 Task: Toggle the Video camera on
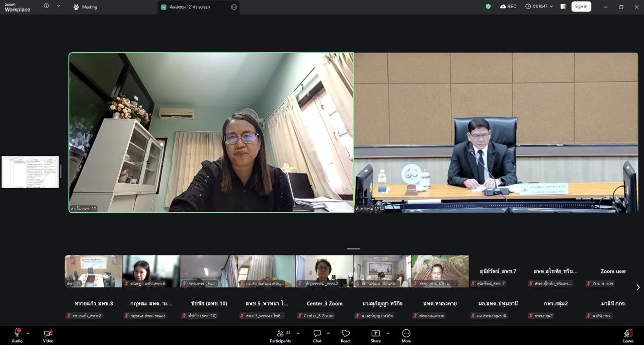click(48, 333)
